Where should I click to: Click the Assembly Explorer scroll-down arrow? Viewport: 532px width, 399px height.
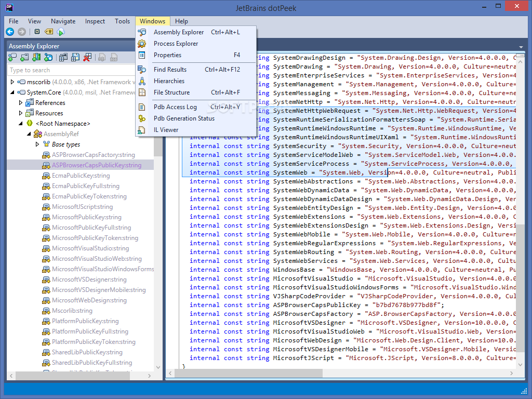[158, 367]
